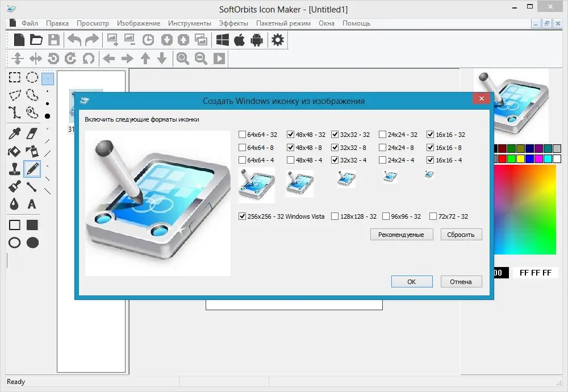
Task: Pick the eyedropper color picker tool
Action: (x=15, y=134)
